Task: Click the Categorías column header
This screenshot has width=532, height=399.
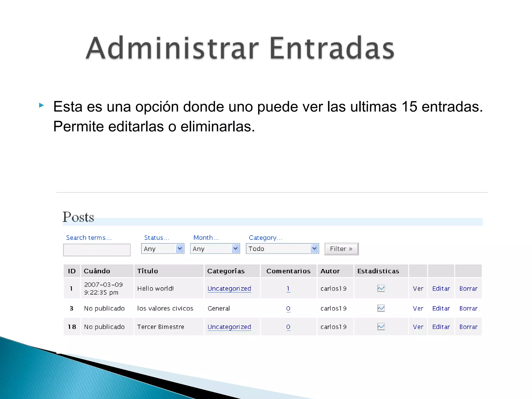Action: [232, 271]
